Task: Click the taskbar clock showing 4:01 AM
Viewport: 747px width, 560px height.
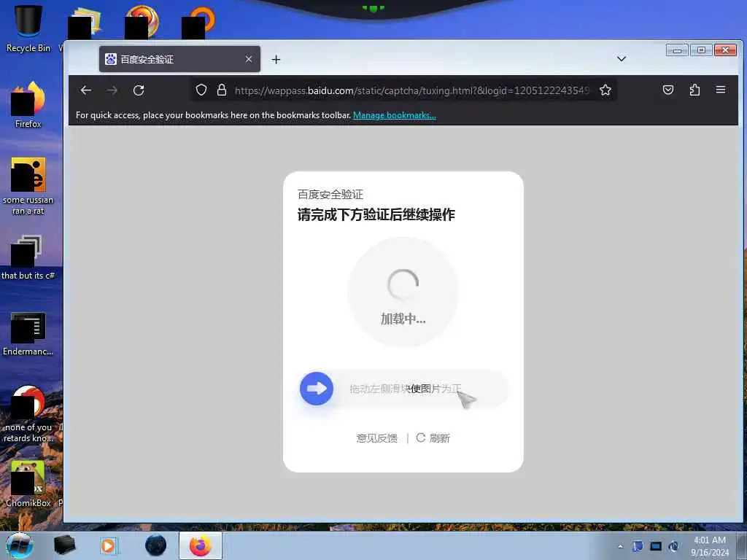Action: pos(710,546)
